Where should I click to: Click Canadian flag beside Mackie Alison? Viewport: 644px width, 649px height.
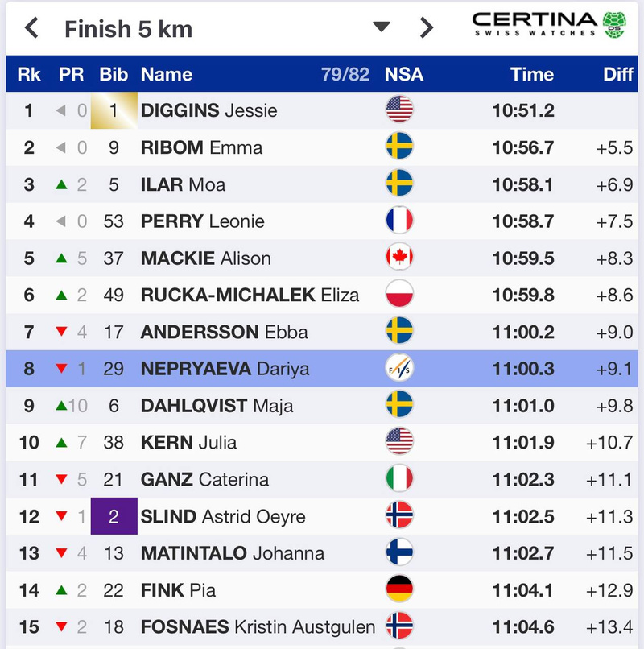(399, 258)
